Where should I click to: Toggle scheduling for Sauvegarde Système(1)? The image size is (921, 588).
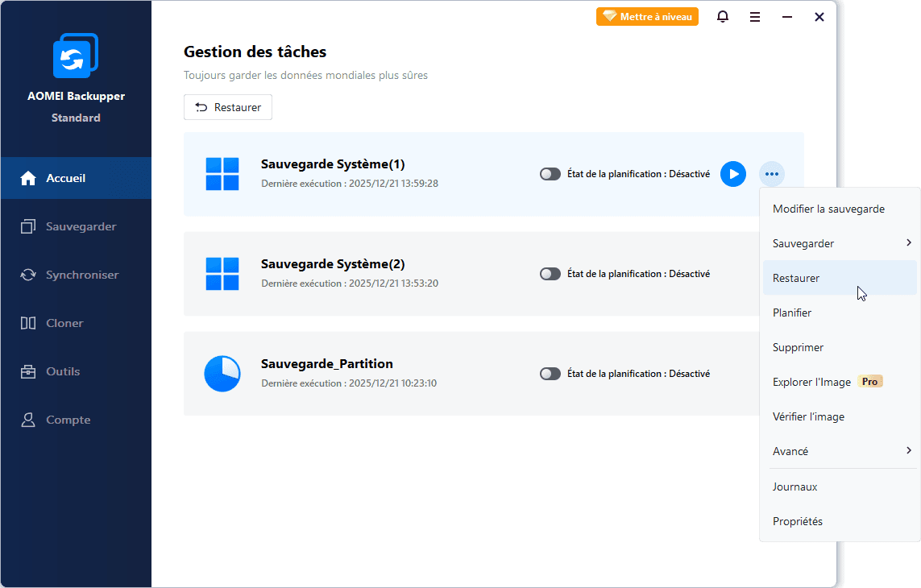(550, 174)
